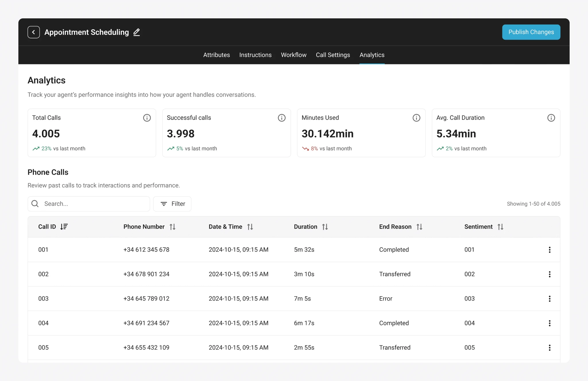Click the Publish Changes button
Screen dimensions: 588x381
[531, 32]
